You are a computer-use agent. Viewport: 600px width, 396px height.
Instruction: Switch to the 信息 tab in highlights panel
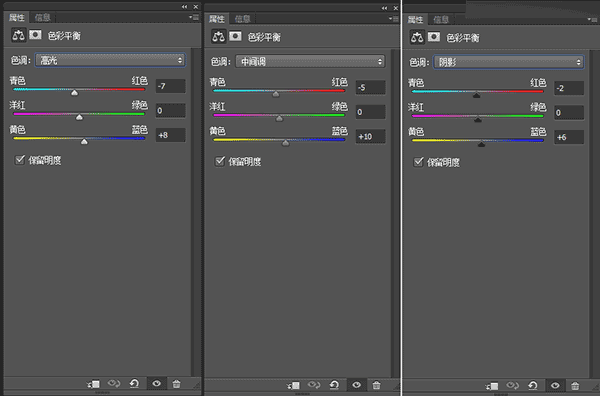(x=42, y=18)
